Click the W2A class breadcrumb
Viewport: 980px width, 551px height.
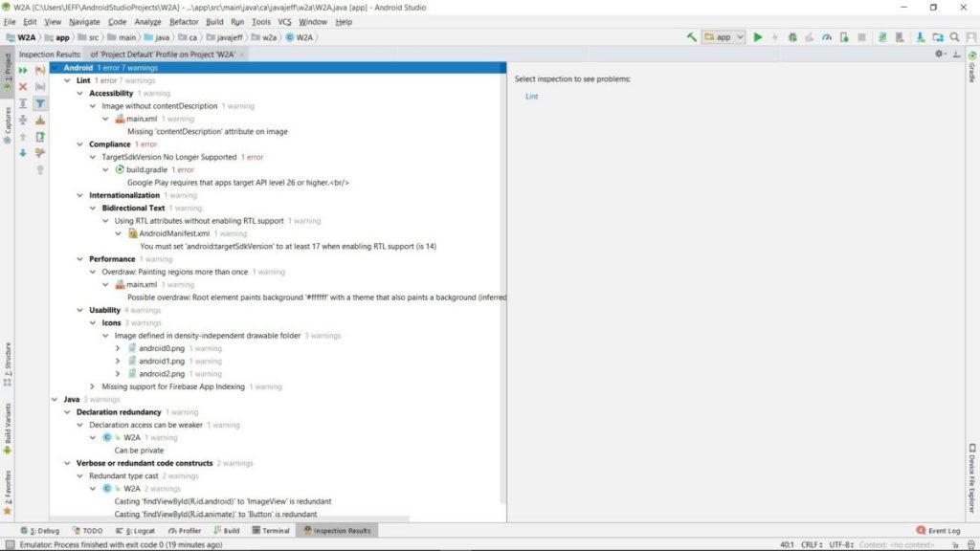(300, 37)
